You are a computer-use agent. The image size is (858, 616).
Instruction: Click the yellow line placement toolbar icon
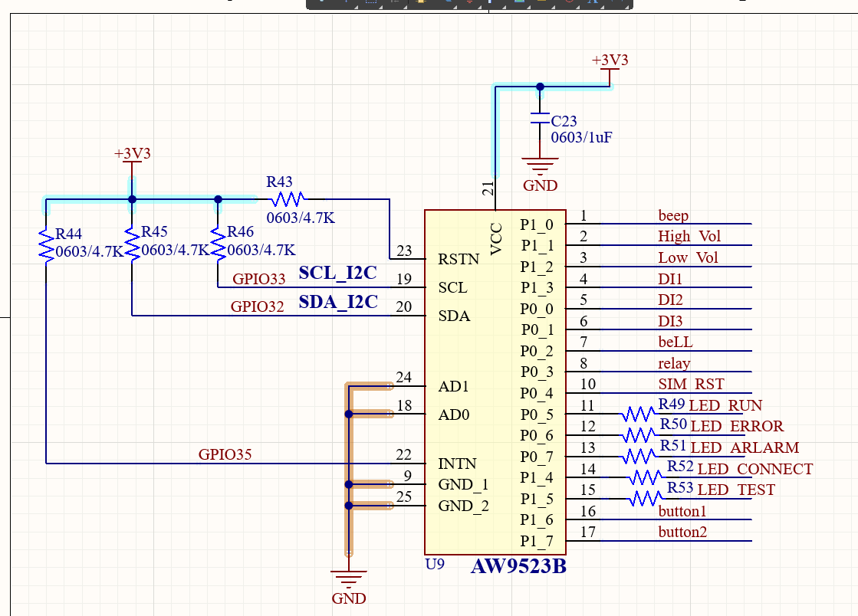(541, 4)
